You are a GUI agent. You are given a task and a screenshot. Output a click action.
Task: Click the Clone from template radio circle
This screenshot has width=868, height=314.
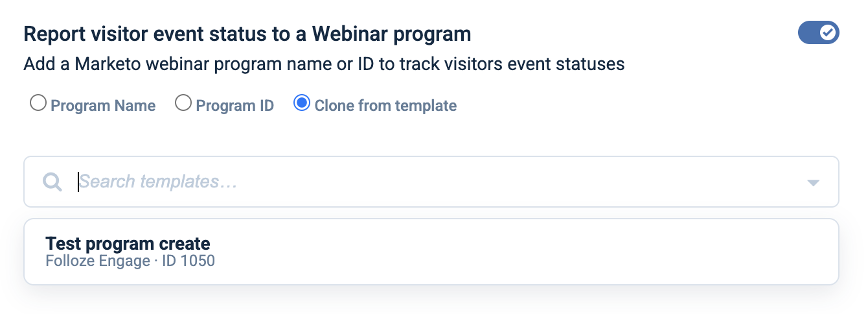pos(301,104)
